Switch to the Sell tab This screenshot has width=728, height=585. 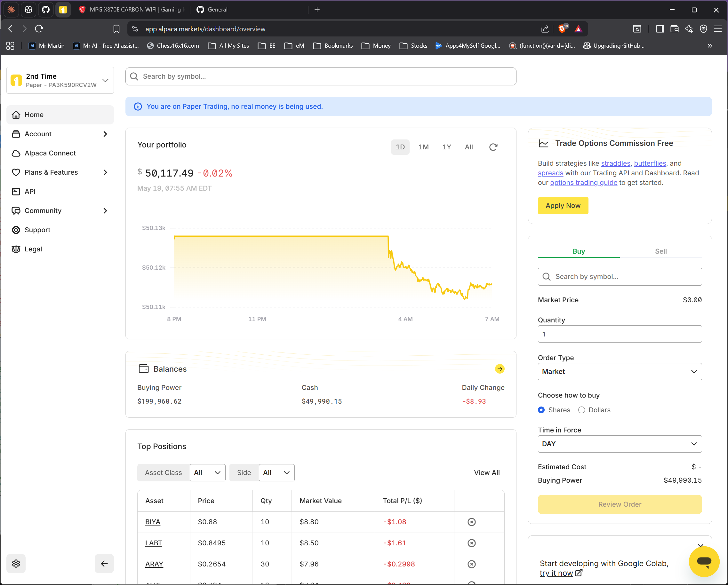[660, 251]
